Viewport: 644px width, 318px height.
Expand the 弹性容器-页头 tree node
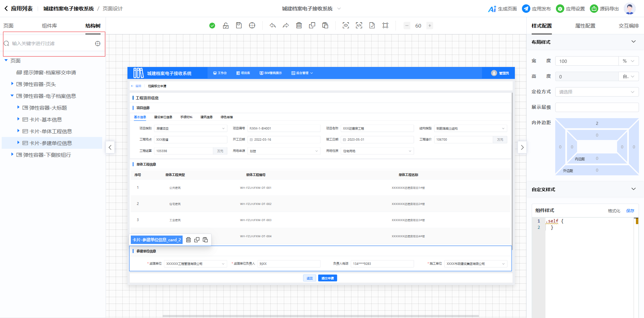tap(12, 84)
